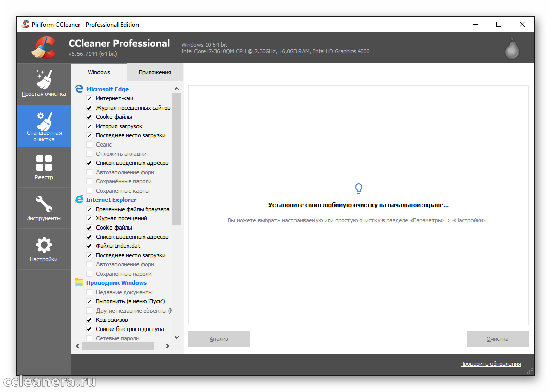Click the horizontal scroll right arrow
Viewport: 551px width, 392px height.
point(168,346)
